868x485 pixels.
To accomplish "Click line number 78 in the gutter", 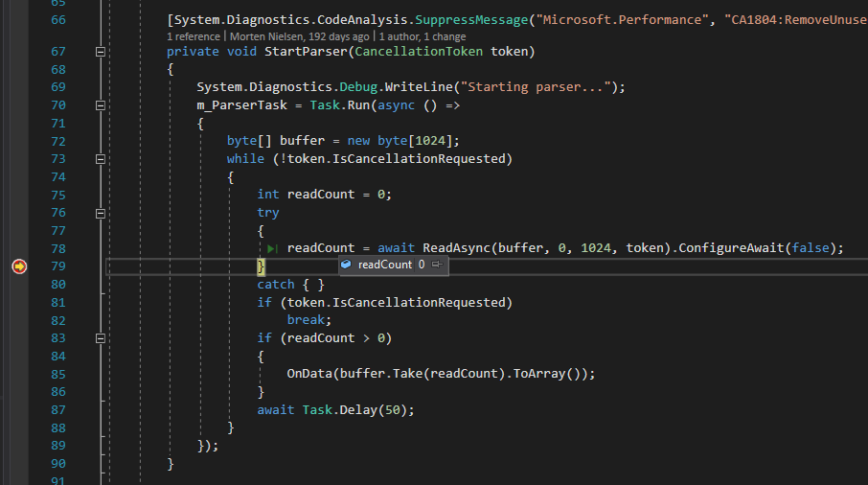I will tap(58, 248).
